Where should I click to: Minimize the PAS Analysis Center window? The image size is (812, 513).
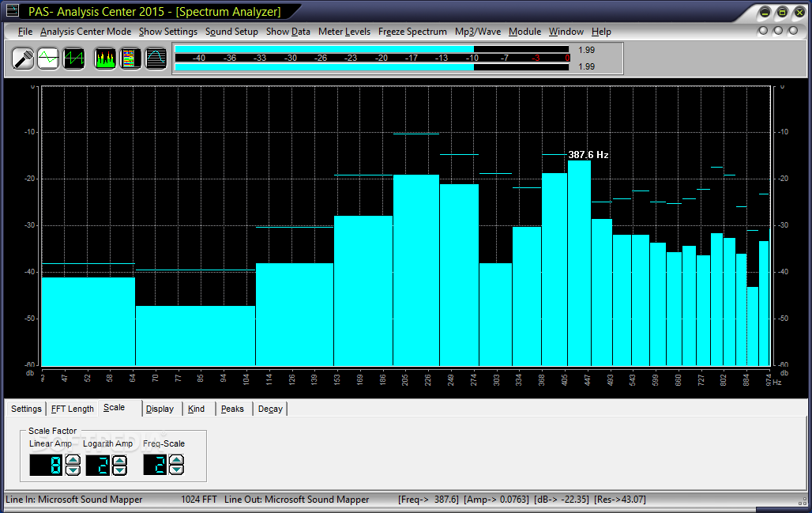click(x=765, y=13)
